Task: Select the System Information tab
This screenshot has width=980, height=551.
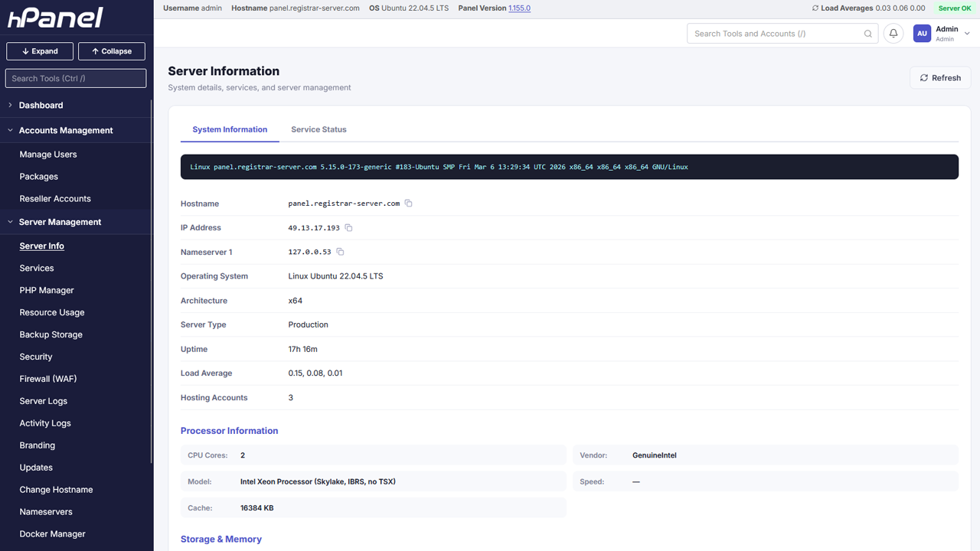Action: click(x=230, y=129)
